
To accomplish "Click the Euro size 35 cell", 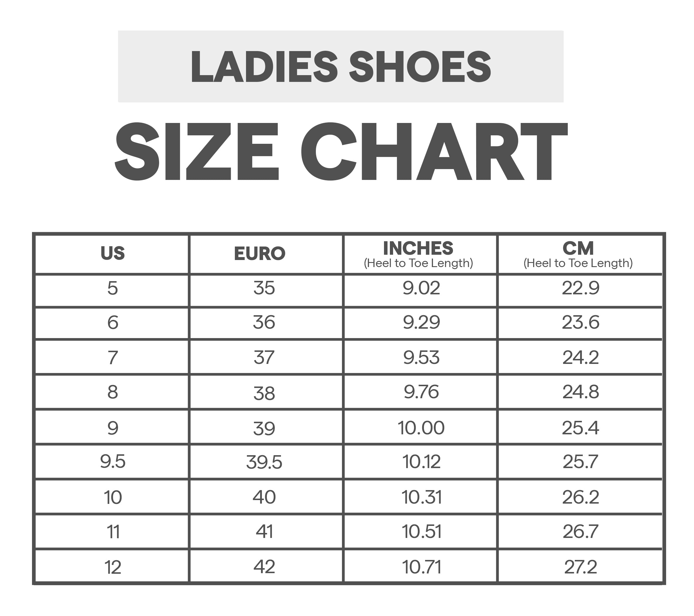I will pos(264,289).
